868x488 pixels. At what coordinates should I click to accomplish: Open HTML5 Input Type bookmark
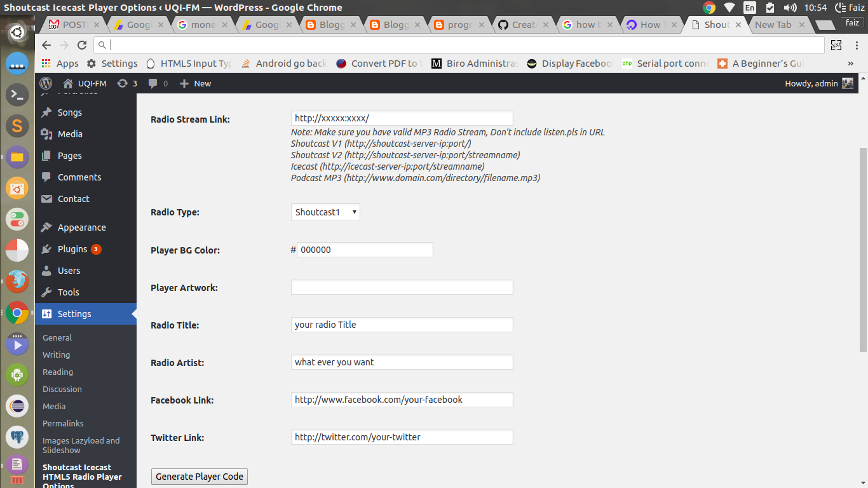point(189,64)
